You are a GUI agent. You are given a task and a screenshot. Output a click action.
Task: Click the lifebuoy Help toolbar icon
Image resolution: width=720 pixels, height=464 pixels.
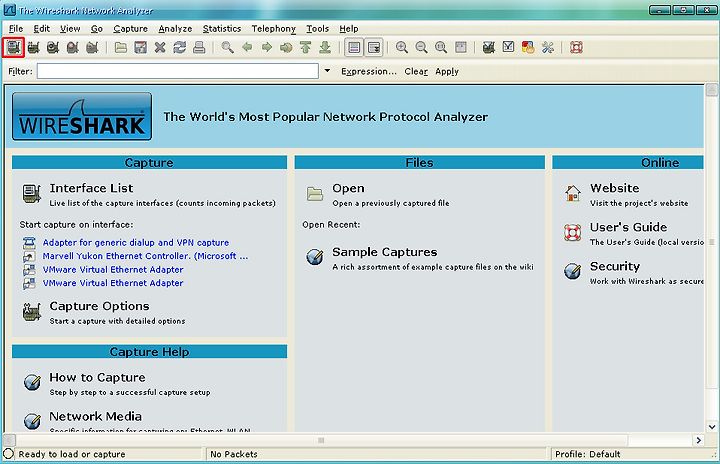pyautogui.click(x=576, y=47)
